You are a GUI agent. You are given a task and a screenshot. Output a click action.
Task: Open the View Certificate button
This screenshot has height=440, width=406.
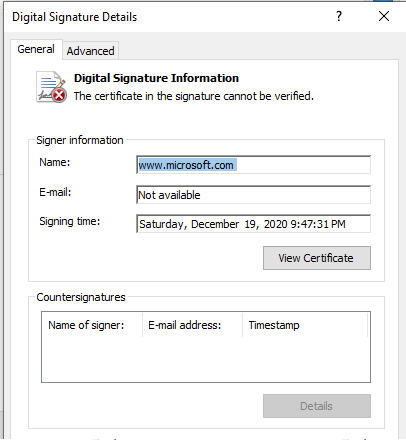(x=317, y=258)
